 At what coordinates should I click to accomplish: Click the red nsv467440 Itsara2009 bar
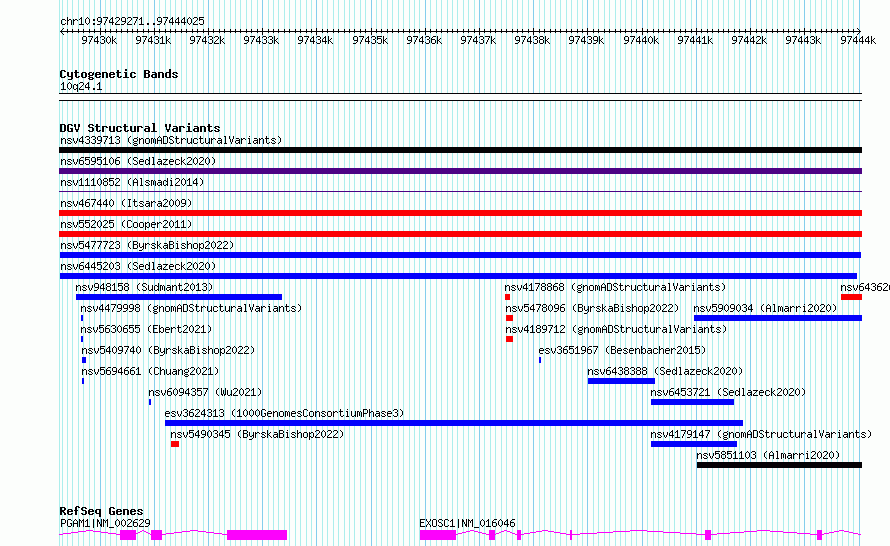460,213
